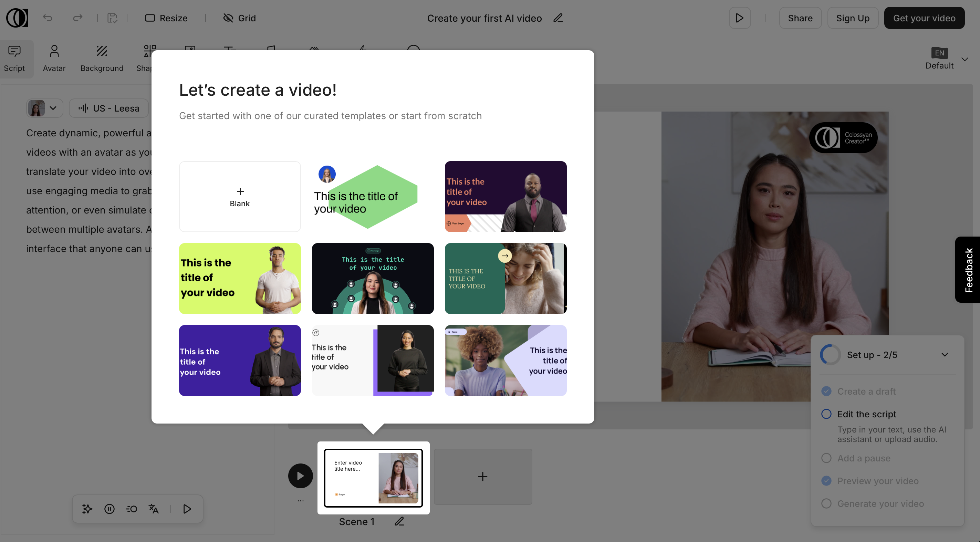
Task: Select the Edit the script step circle
Action: [826, 414]
